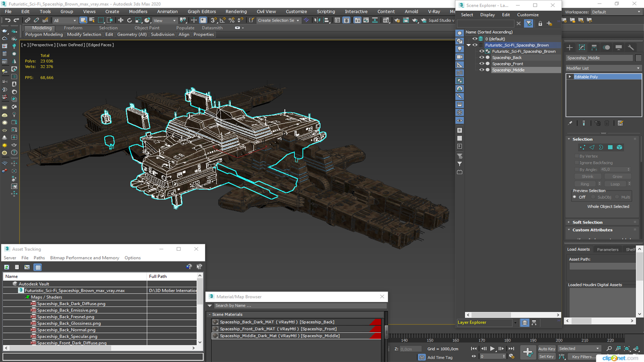Click Refresh icon in Asset Tracking
644x362 pixels.
click(x=6, y=267)
